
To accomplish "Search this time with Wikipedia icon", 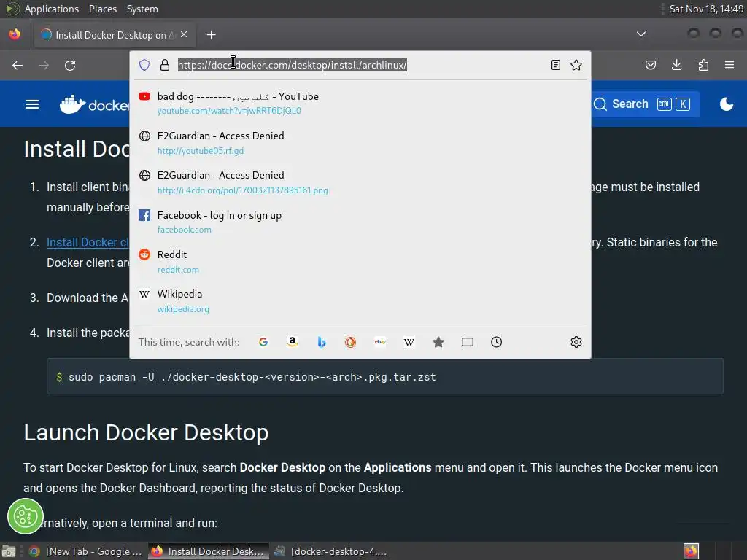I will pos(409,342).
